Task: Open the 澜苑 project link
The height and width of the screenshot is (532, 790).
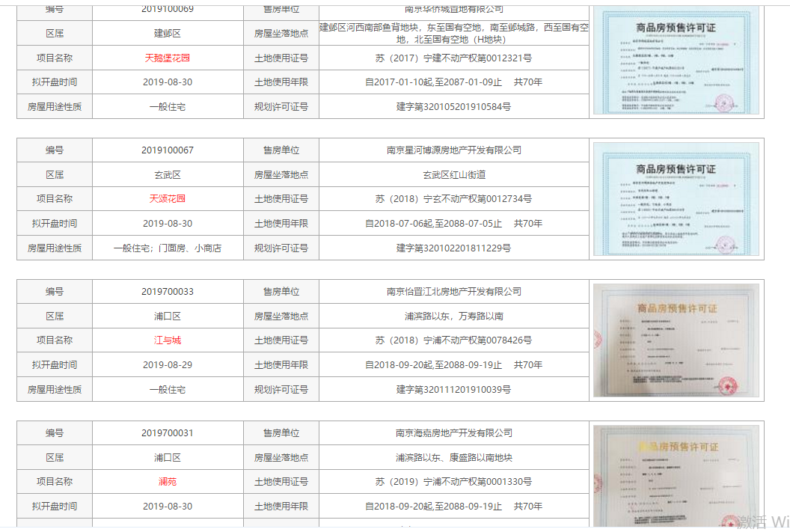Action: pyautogui.click(x=168, y=482)
